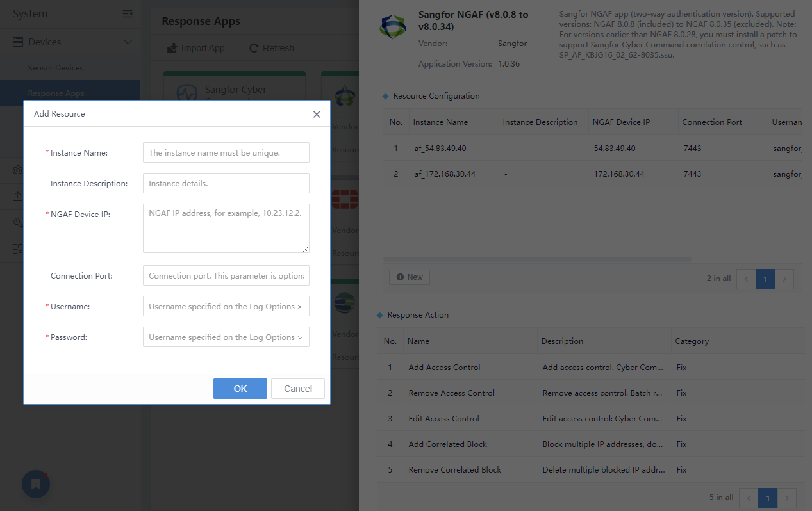Collapse the Devices menu chevron
The image size is (812, 511).
point(128,42)
